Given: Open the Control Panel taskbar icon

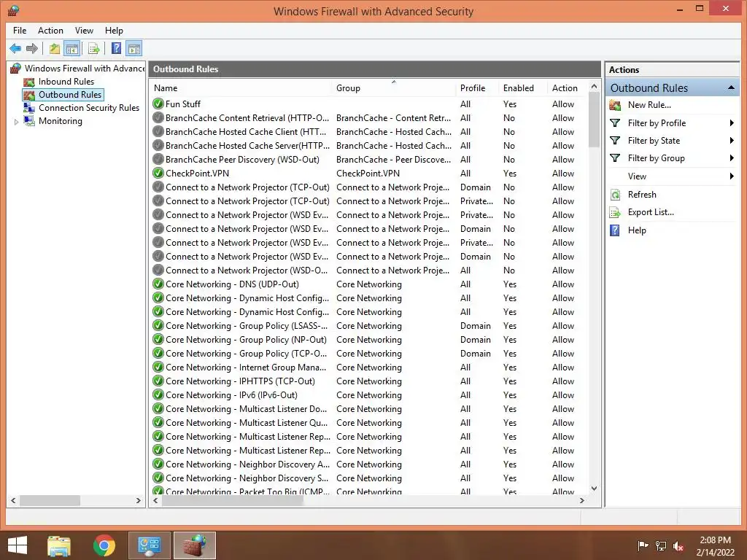Looking at the screenshot, I should pos(149,545).
